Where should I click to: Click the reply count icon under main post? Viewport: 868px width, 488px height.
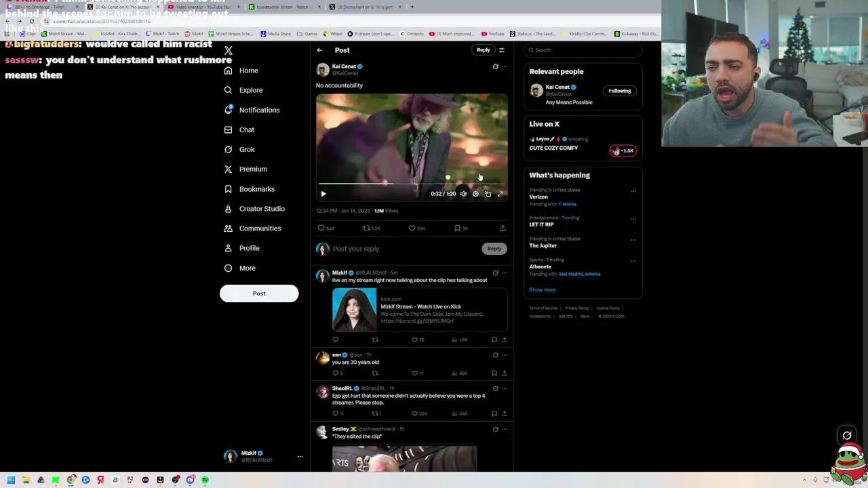click(x=321, y=228)
